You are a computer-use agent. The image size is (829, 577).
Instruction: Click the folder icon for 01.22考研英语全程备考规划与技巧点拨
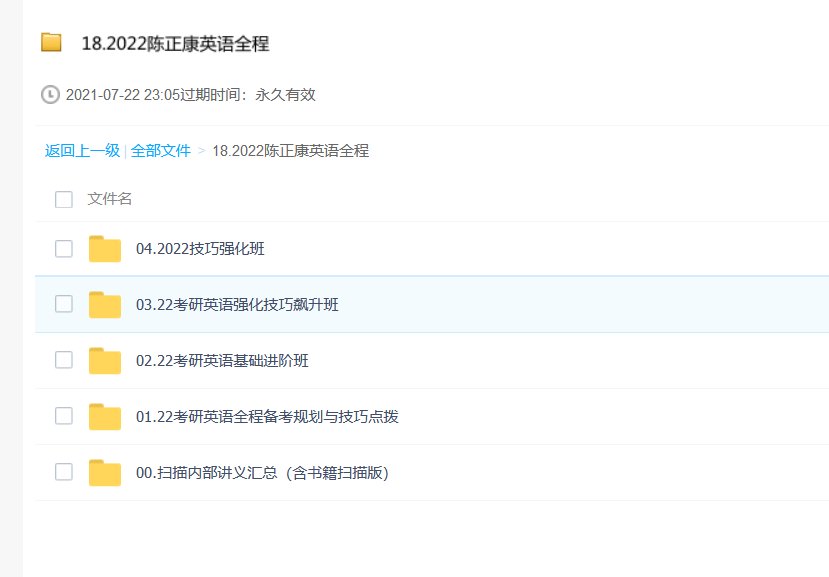click(104, 417)
